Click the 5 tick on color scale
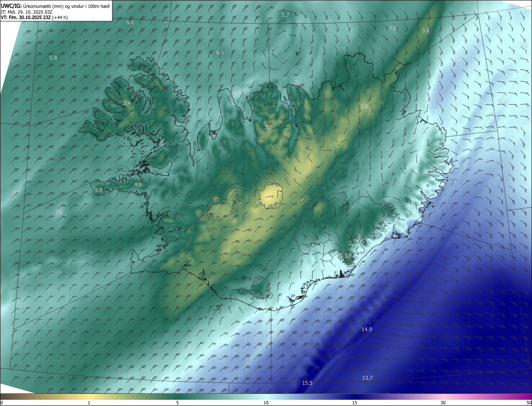This screenshot has height=406, width=532. coord(177,403)
